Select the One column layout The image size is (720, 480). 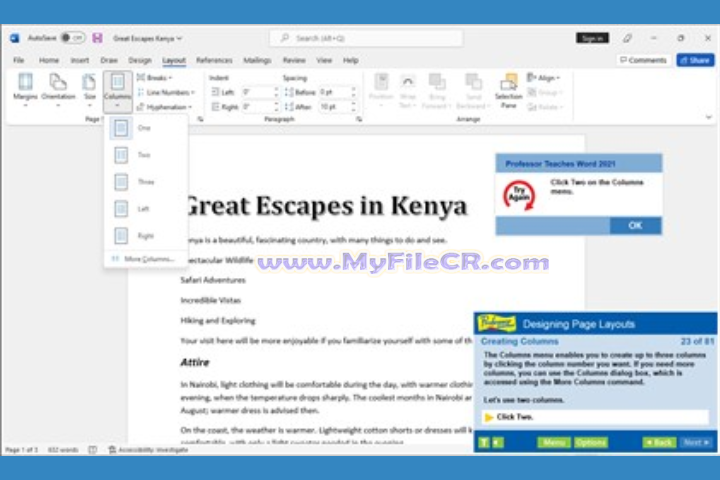coord(146,128)
